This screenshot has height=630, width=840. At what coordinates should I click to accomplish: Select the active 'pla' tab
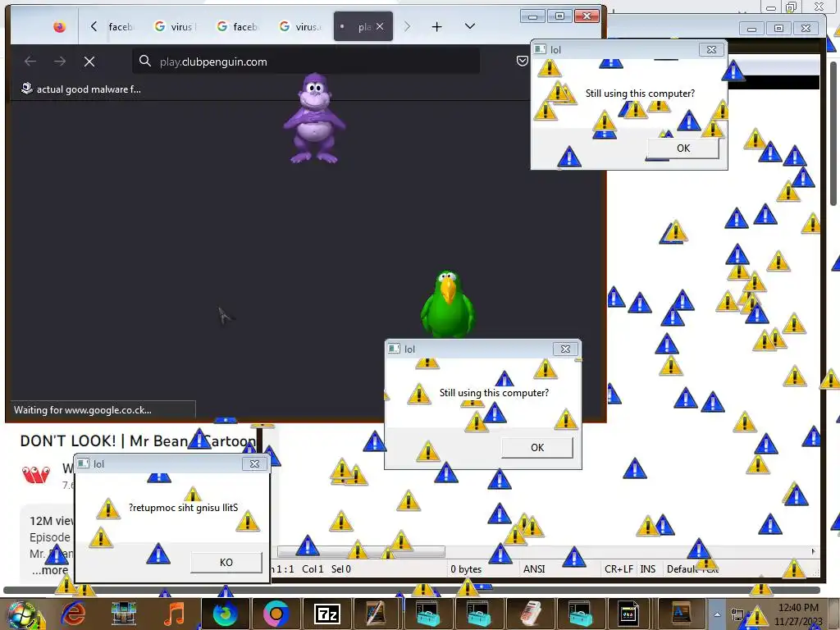(363, 26)
